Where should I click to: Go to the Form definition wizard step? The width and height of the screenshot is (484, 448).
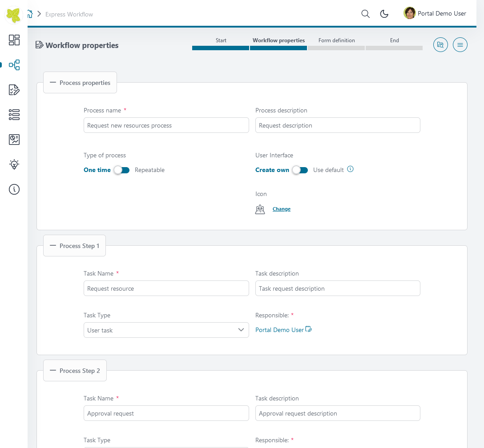336,44
